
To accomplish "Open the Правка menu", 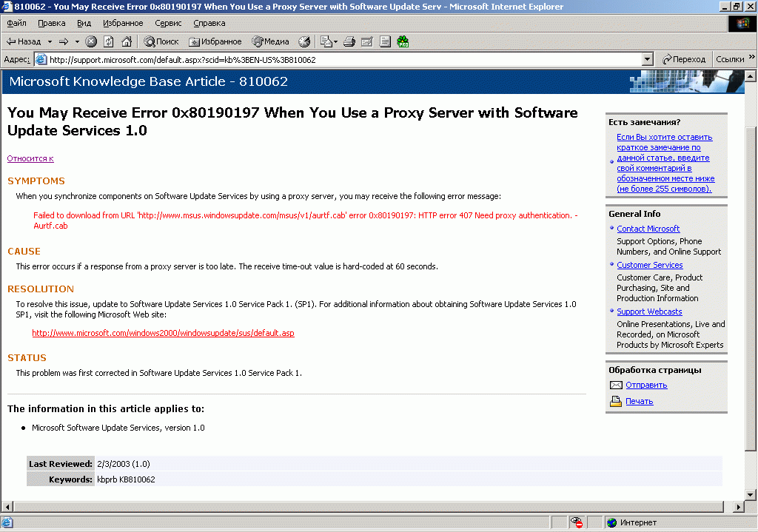I will click(x=51, y=23).
